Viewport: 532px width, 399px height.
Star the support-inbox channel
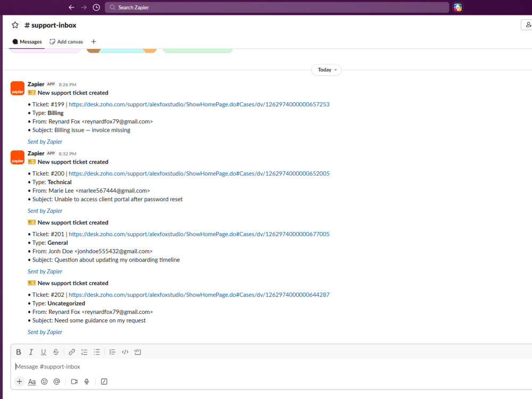(x=15, y=25)
